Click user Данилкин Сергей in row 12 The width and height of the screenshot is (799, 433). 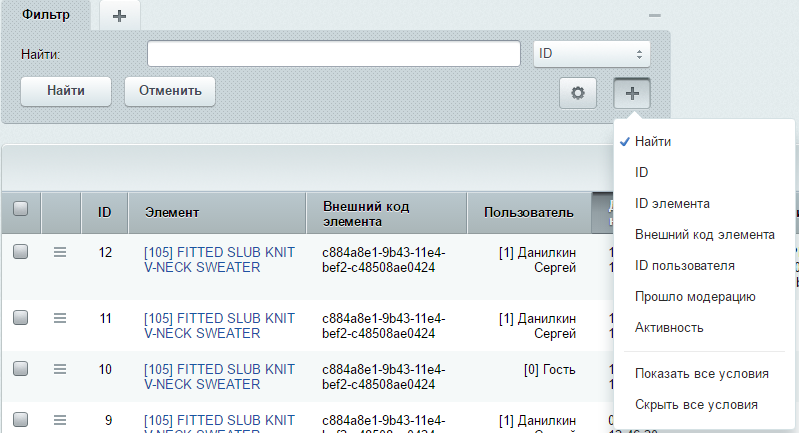(538, 260)
